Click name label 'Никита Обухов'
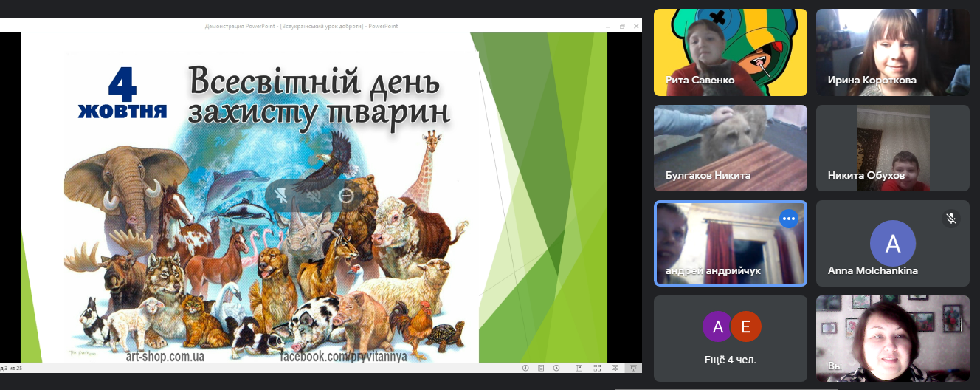 [x=866, y=175]
